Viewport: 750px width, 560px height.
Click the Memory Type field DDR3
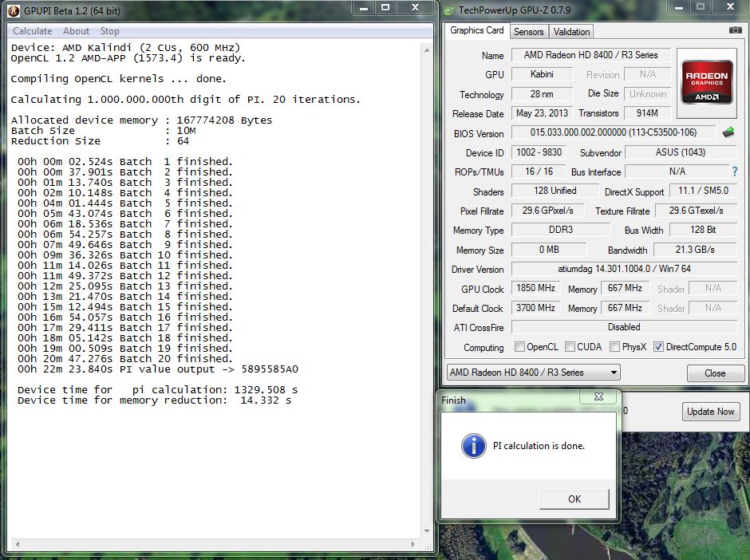coord(561,230)
